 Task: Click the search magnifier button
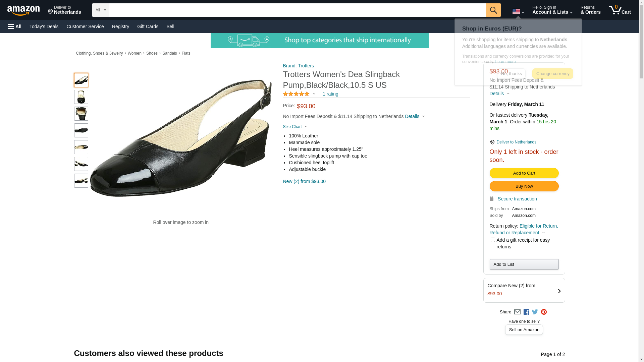(x=493, y=10)
